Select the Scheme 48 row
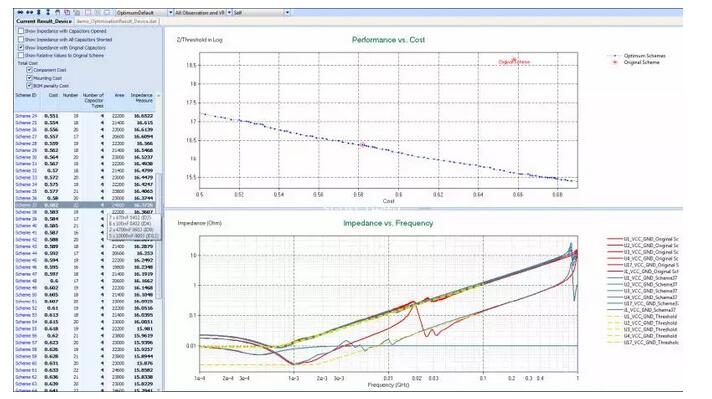 pos(85,281)
